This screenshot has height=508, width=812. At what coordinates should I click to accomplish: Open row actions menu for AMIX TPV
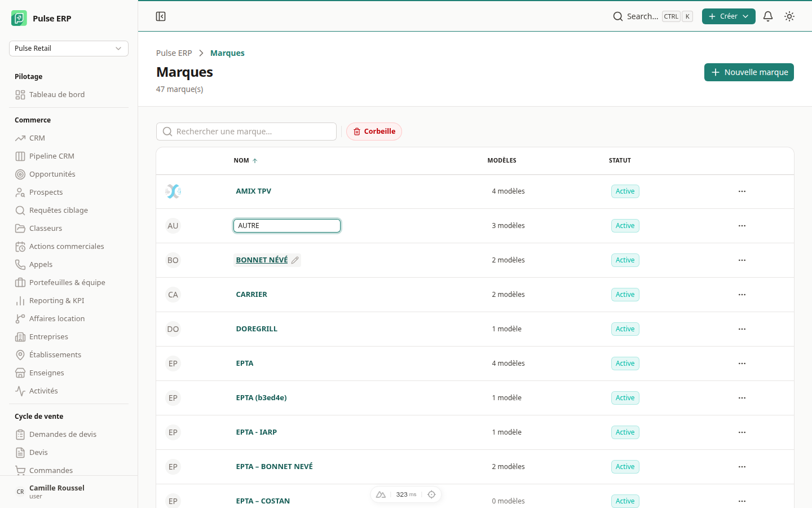tap(742, 191)
